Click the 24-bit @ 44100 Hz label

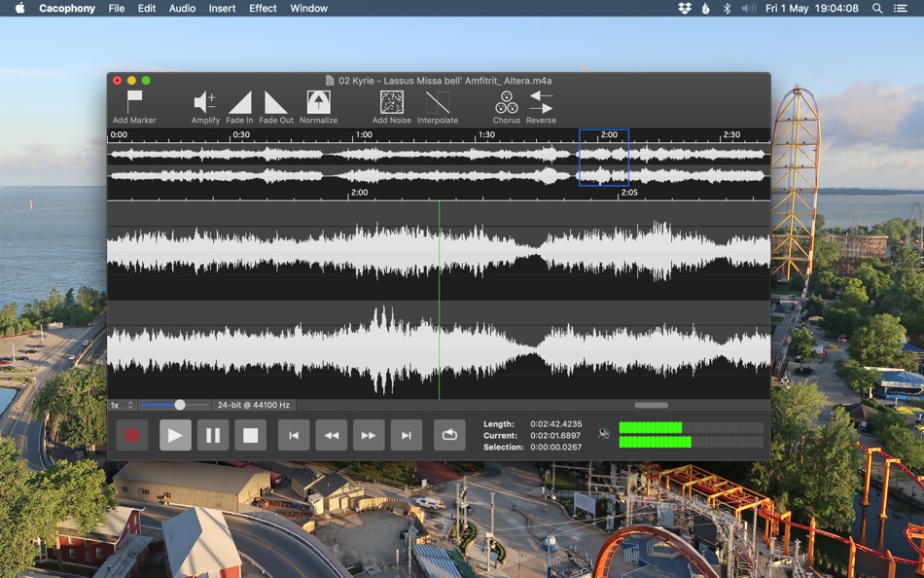click(254, 405)
